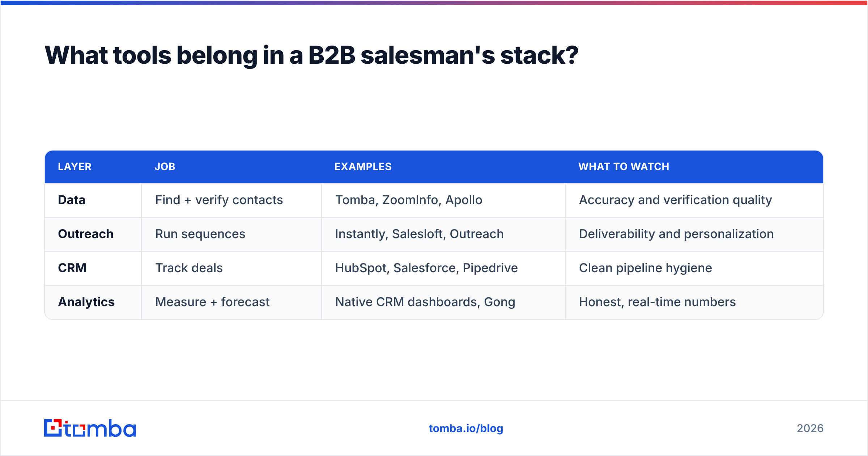This screenshot has width=868, height=456.
Task: Click 'Native CRM dashboards, Gong' cell
Action: 443,302
